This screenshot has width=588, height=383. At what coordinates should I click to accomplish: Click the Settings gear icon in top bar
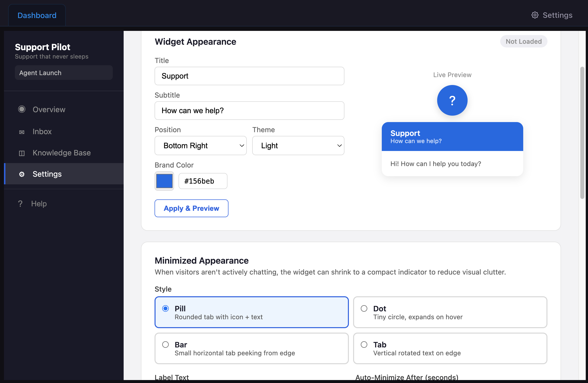(x=535, y=15)
